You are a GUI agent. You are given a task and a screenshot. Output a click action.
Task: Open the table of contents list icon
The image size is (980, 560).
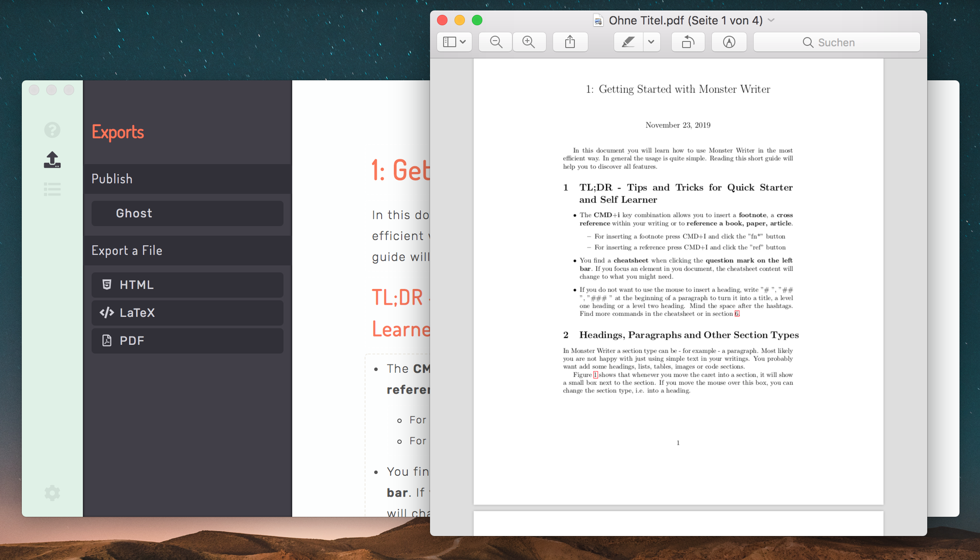pos(52,189)
